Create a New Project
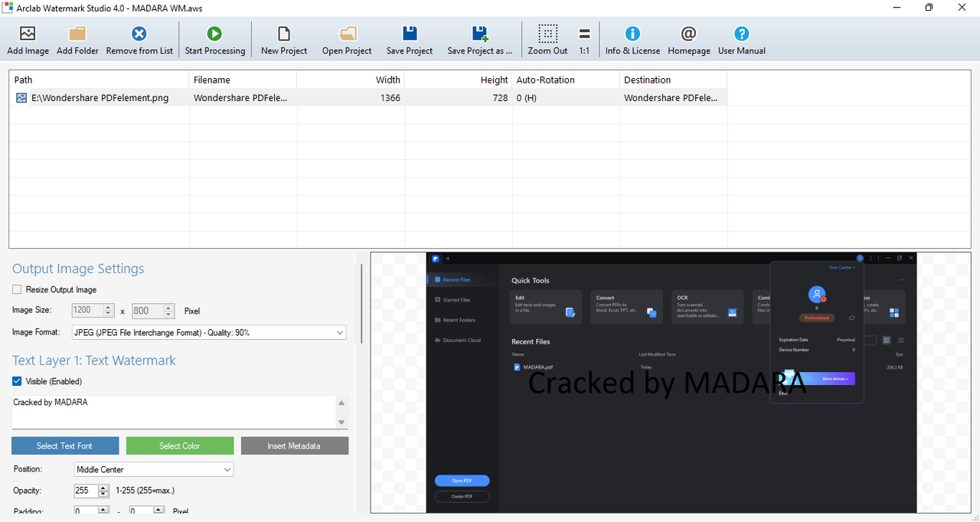The width and height of the screenshot is (980, 522). (x=284, y=40)
